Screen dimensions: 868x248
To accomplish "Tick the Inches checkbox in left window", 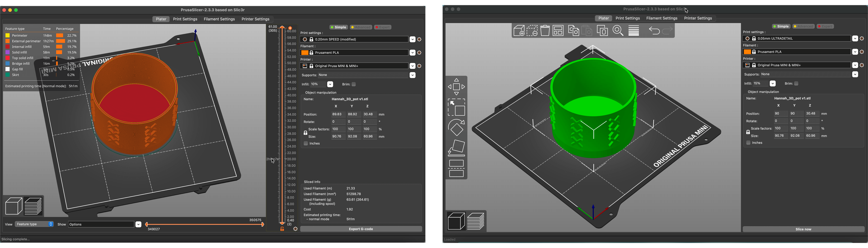I will [x=306, y=144].
